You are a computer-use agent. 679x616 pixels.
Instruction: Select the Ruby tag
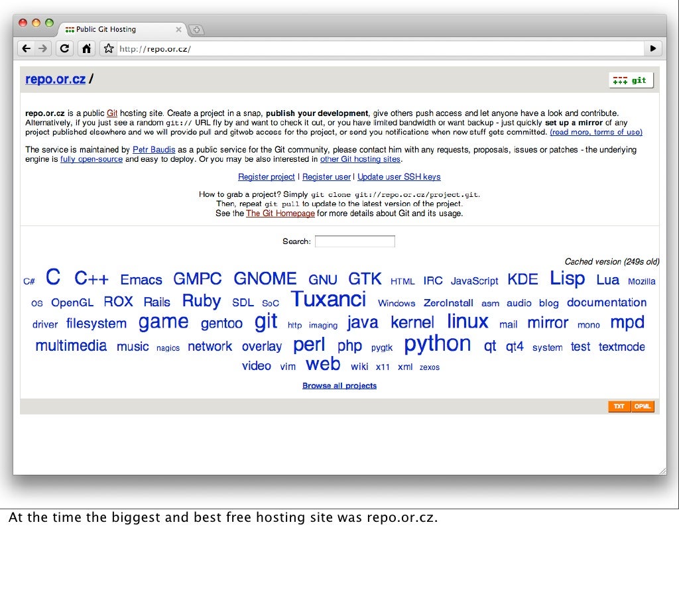click(202, 301)
